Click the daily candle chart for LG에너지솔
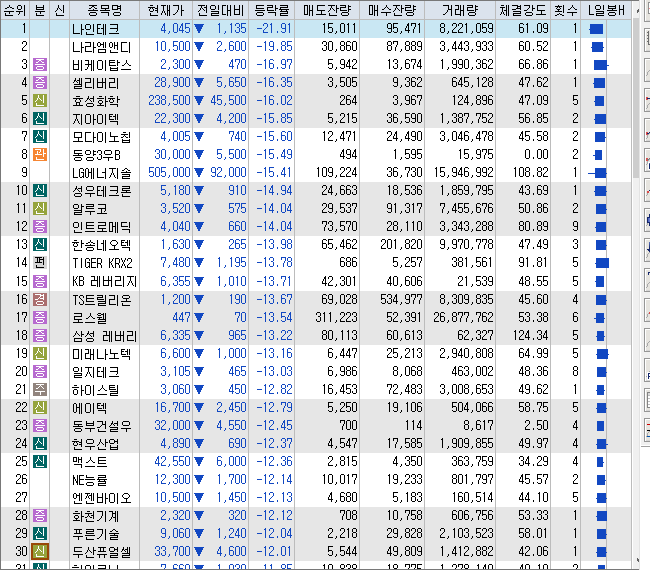The height and width of the screenshot is (570, 650). click(597, 172)
